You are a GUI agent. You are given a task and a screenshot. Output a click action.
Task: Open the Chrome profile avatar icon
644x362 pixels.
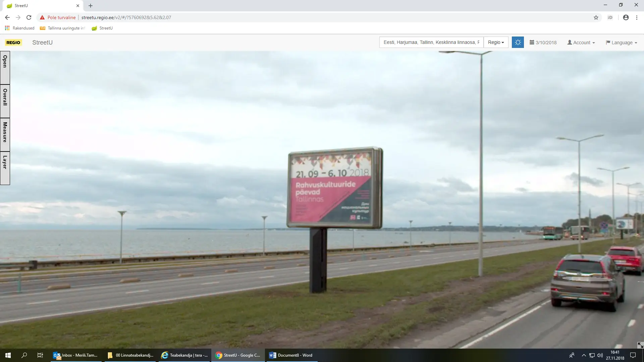point(626,17)
